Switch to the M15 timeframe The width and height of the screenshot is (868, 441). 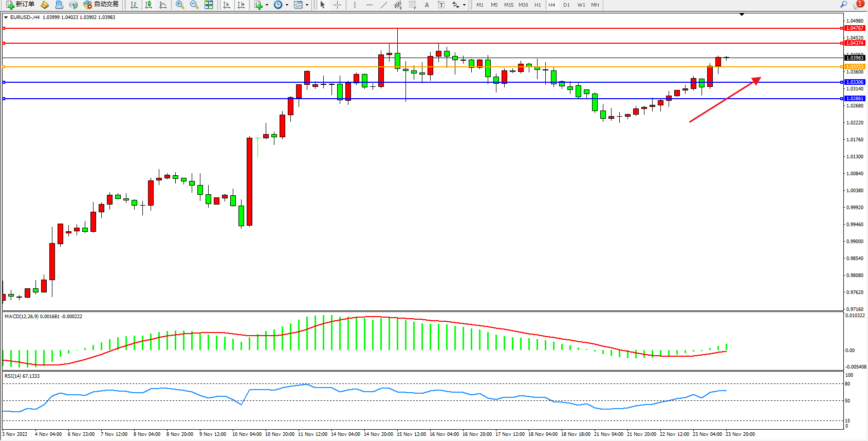click(x=508, y=5)
